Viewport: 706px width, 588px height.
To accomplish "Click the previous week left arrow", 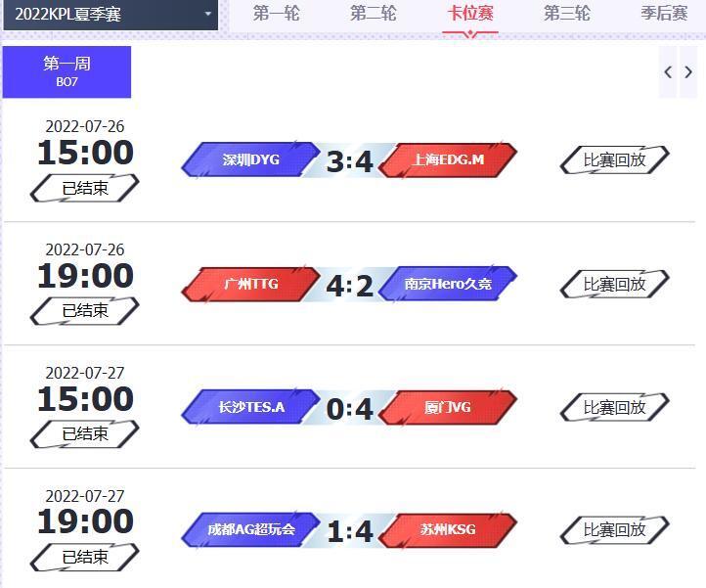I will 668,72.
